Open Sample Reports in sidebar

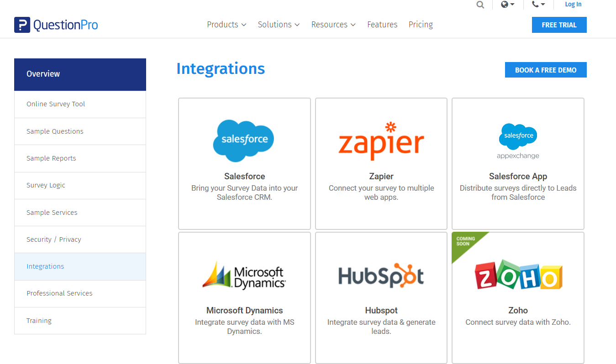coord(80,158)
